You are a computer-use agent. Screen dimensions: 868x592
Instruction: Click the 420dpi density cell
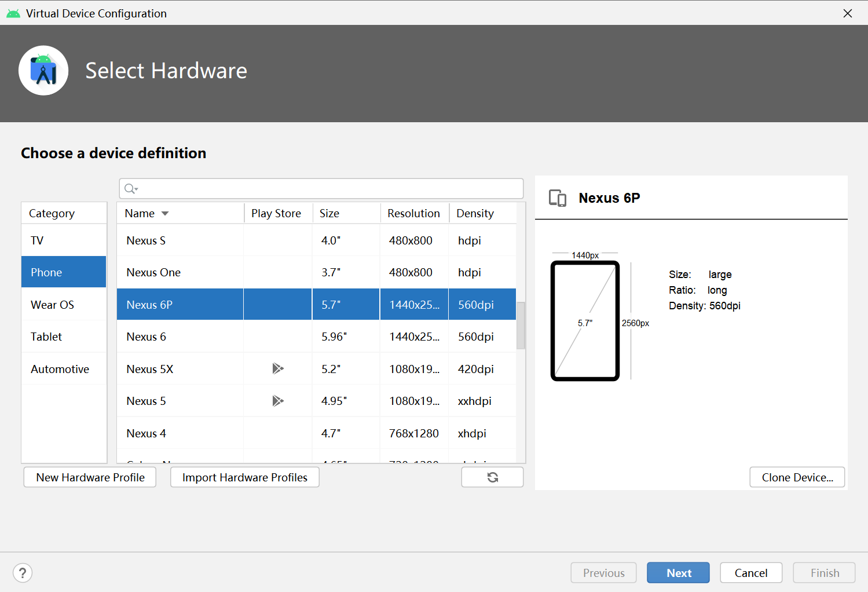point(476,369)
